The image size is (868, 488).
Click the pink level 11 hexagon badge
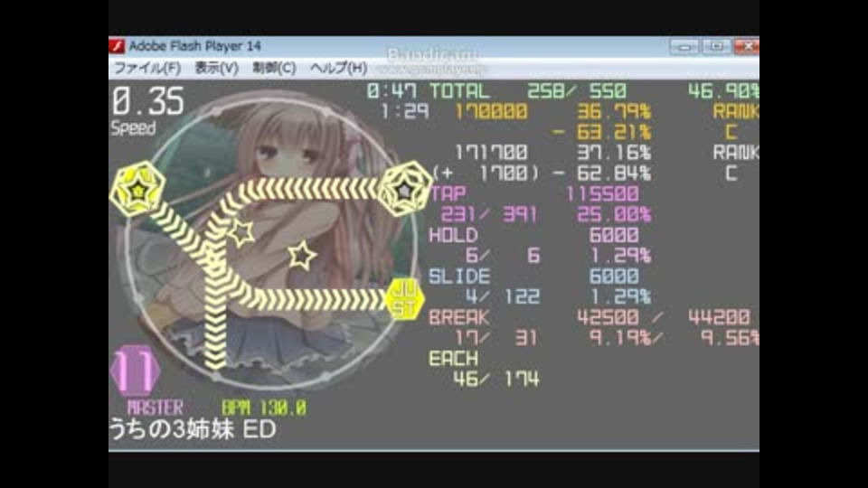[136, 371]
